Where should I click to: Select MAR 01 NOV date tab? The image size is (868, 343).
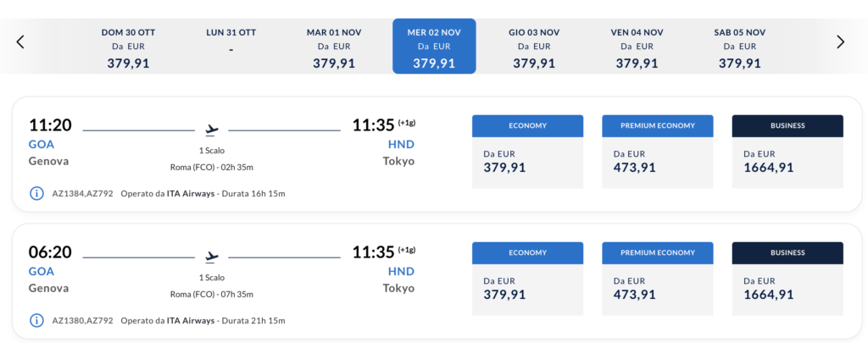tap(333, 47)
